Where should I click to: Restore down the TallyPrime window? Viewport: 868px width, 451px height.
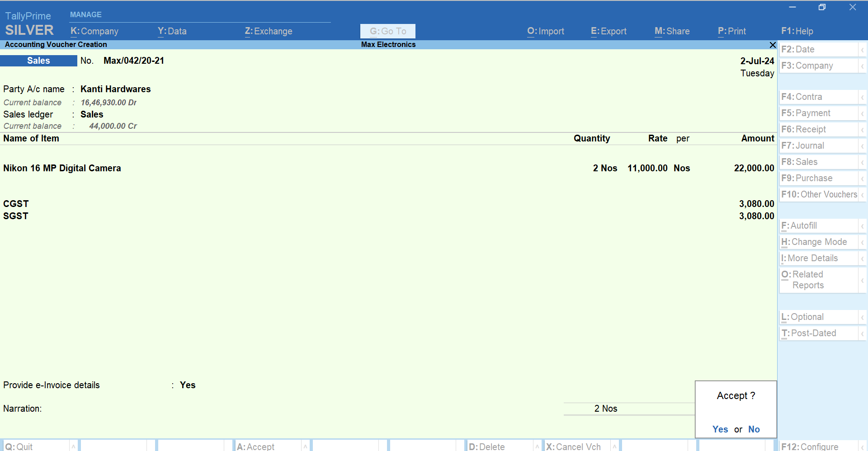pos(822,7)
